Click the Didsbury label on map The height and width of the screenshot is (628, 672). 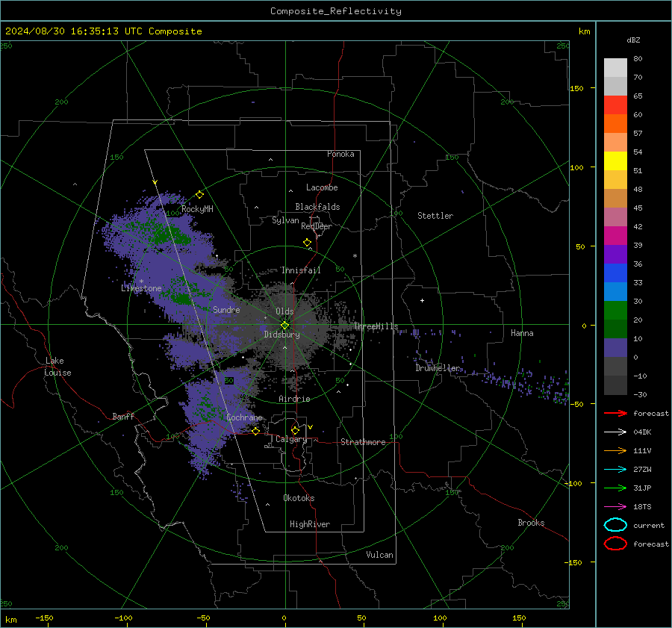(281, 335)
